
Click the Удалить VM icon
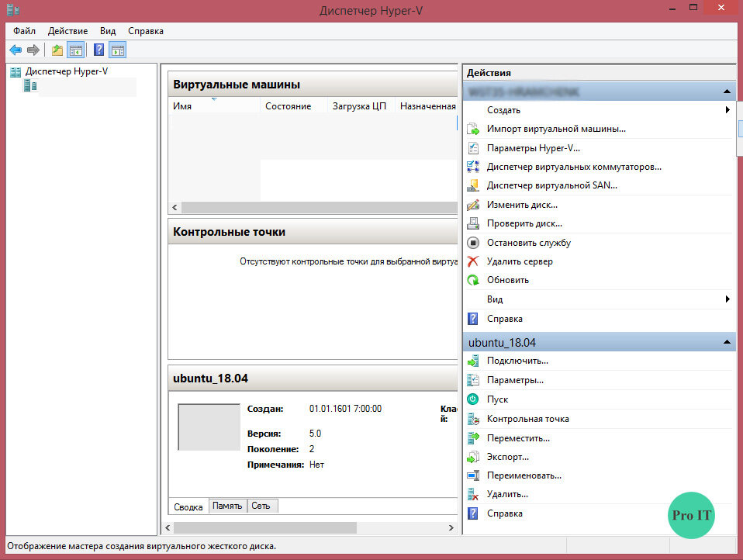point(473,495)
